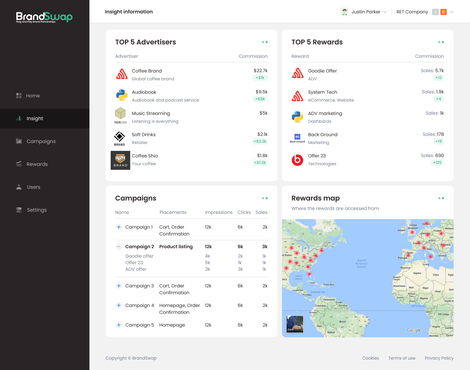The height and width of the screenshot is (370, 470).
Task: Click the Goodie Offer reward logo
Action: pyautogui.click(x=297, y=74)
